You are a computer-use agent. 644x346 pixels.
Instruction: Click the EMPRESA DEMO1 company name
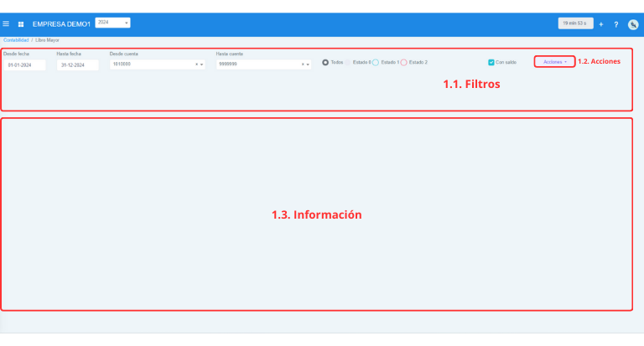tap(61, 24)
